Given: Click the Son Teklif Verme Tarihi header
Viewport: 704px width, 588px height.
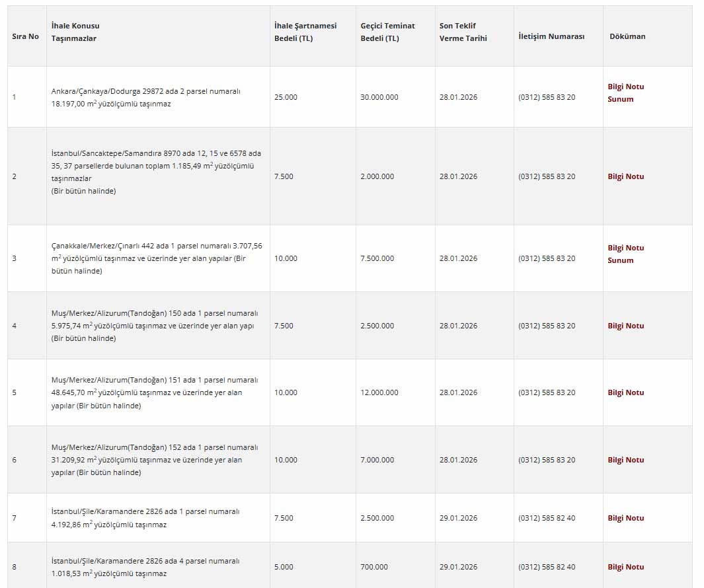Looking at the screenshot, I should [x=463, y=32].
